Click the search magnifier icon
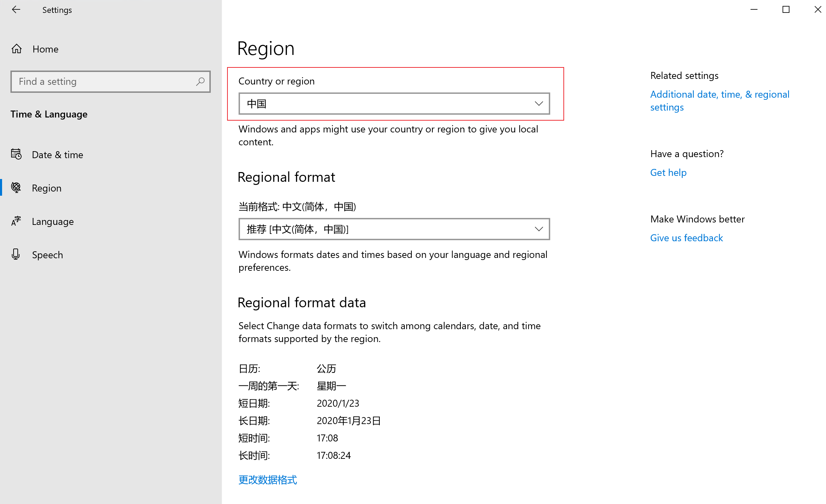This screenshot has height=504, width=826. (x=200, y=82)
